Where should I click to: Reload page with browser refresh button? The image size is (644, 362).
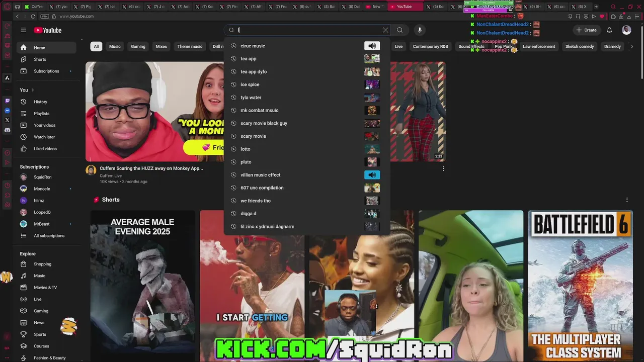33,16
